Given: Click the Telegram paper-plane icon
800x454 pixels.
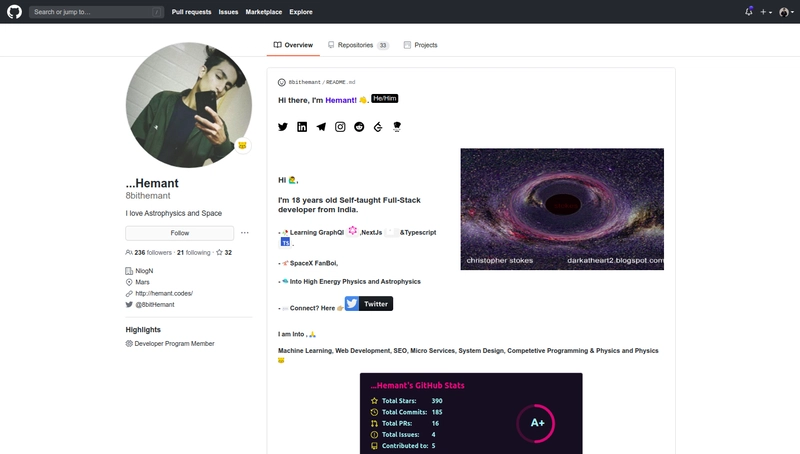Looking at the screenshot, I should (321, 127).
